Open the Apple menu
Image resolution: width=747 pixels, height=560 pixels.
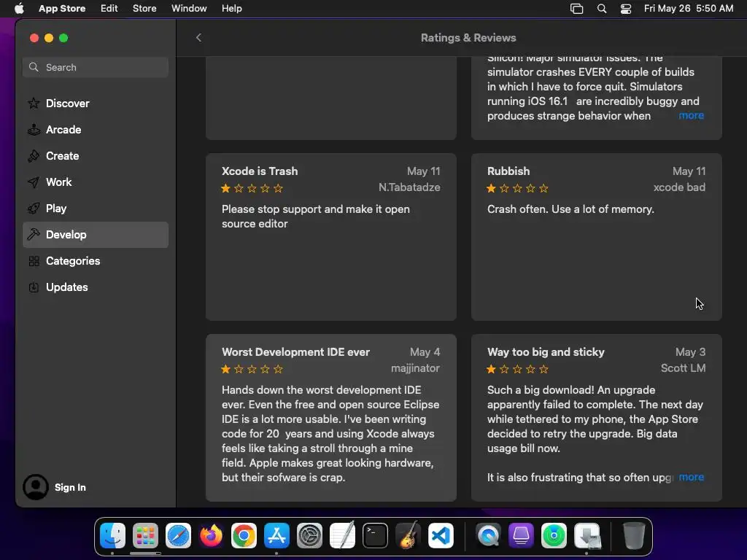[x=19, y=8]
